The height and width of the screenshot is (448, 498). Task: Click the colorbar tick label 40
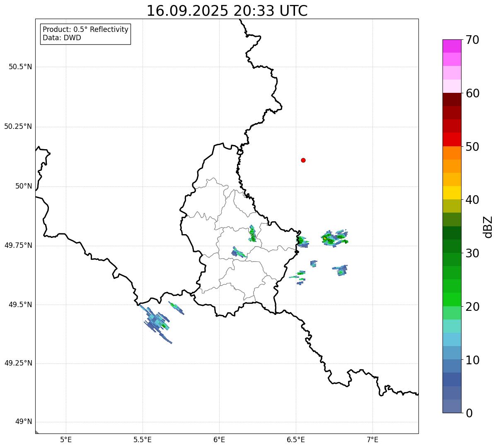point(472,200)
